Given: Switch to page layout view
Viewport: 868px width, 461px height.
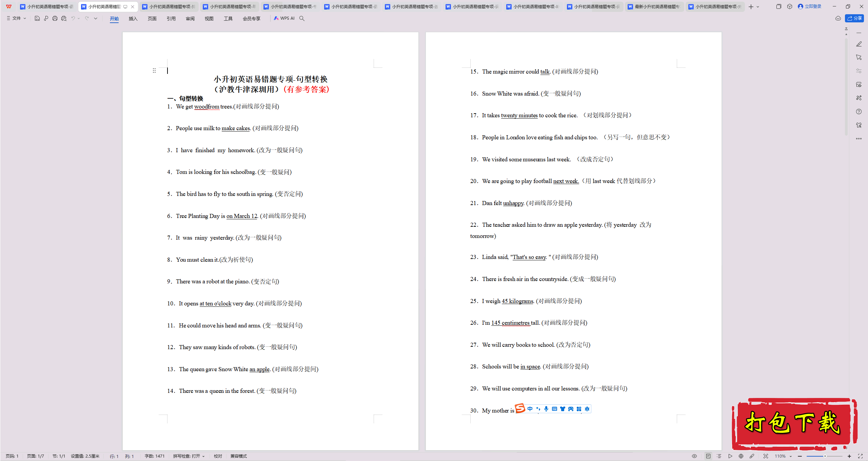Looking at the screenshot, I should click(x=708, y=456).
